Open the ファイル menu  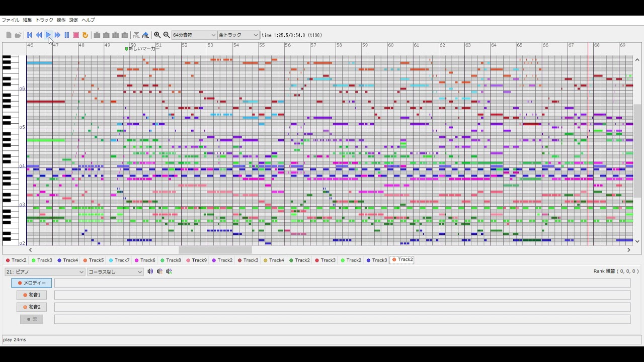point(10,20)
